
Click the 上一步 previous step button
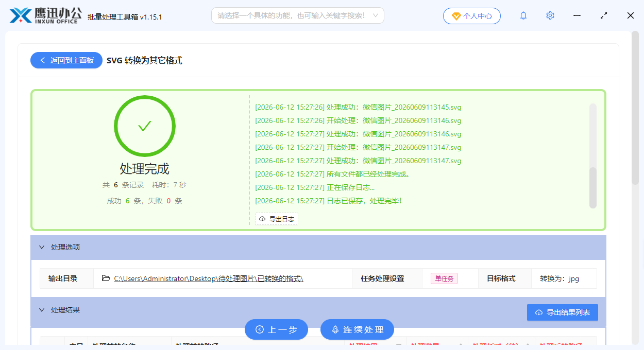(276, 329)
